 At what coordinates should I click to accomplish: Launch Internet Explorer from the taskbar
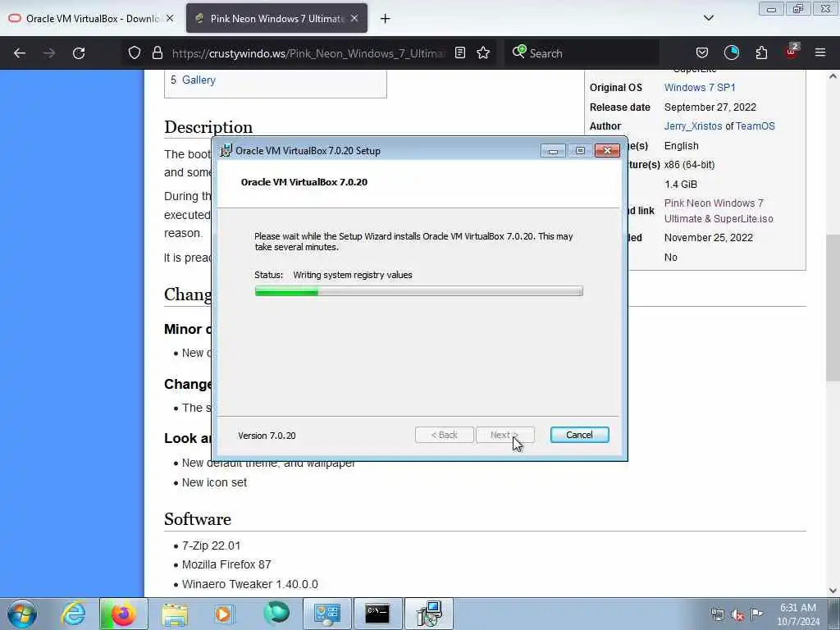click(73, 614)
